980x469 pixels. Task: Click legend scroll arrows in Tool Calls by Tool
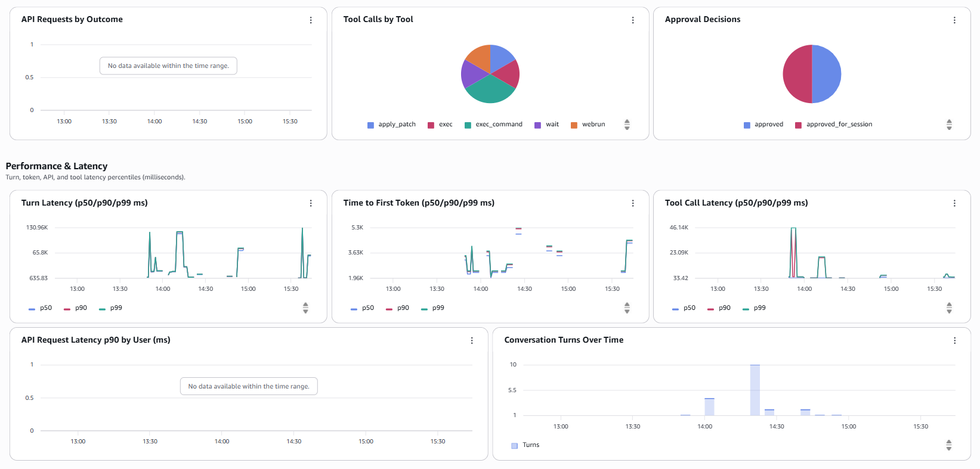click(627, 125)
